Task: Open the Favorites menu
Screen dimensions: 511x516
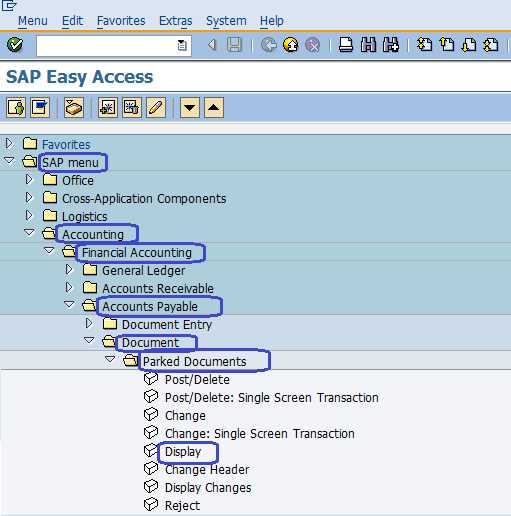Action: pyautogui.click(x=121, y=21)
